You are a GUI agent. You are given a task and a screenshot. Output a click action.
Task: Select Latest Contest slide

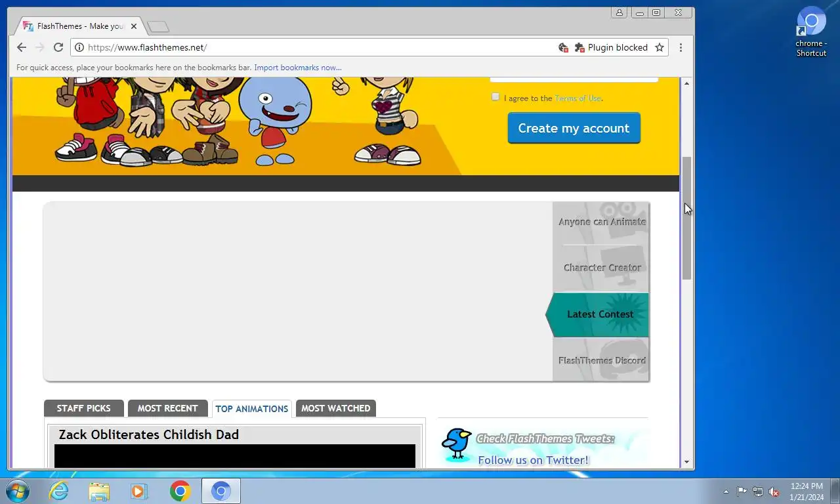598,314
